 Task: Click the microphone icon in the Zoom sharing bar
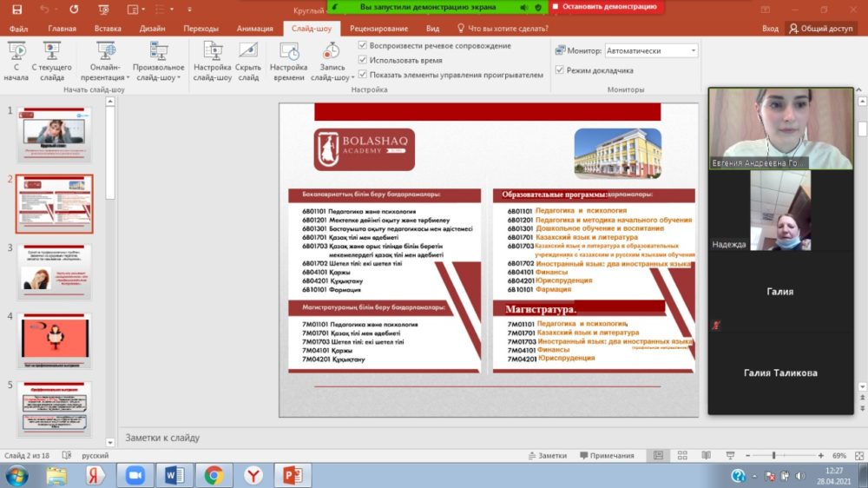point(523,7)
